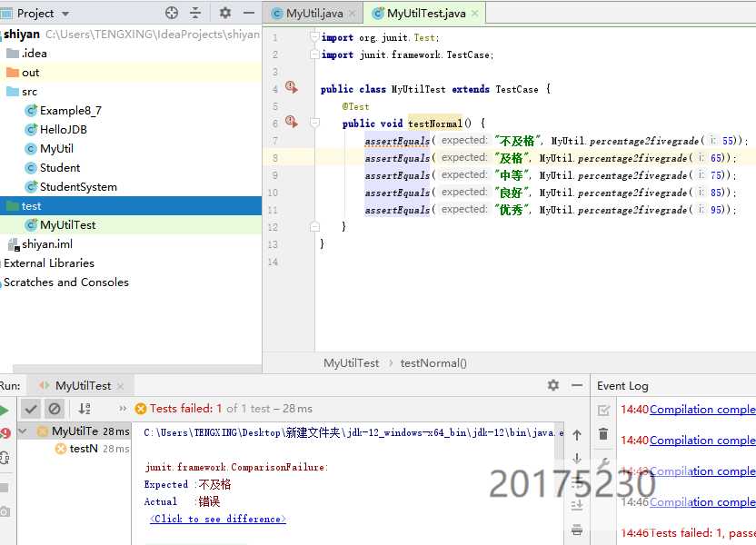Open 14:46 Compilation completed link
The height and width of the screenshot is (545, 756).
click(x=702, y=502)
